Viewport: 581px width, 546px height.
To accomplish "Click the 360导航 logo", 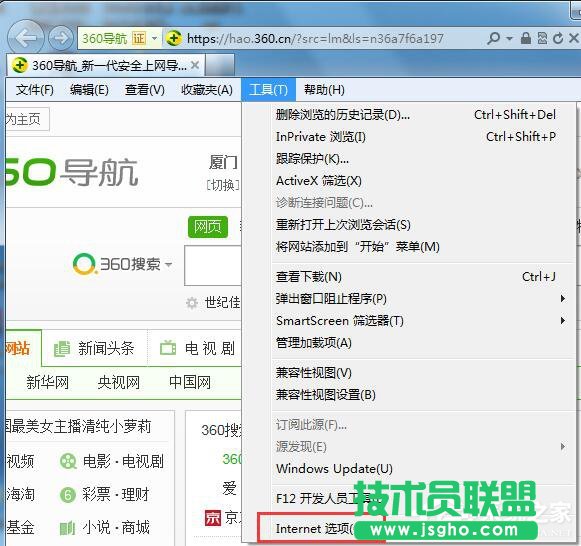I will tap(72, 172).
